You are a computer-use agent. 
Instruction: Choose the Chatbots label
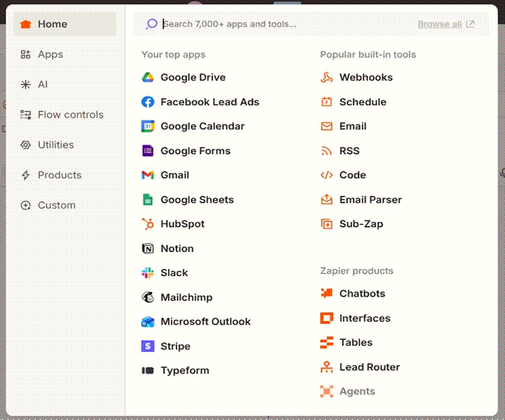coord(362,293)
